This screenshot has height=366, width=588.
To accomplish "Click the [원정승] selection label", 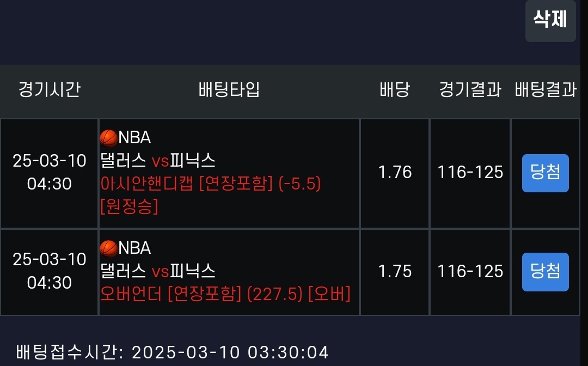I will [130, 207].
